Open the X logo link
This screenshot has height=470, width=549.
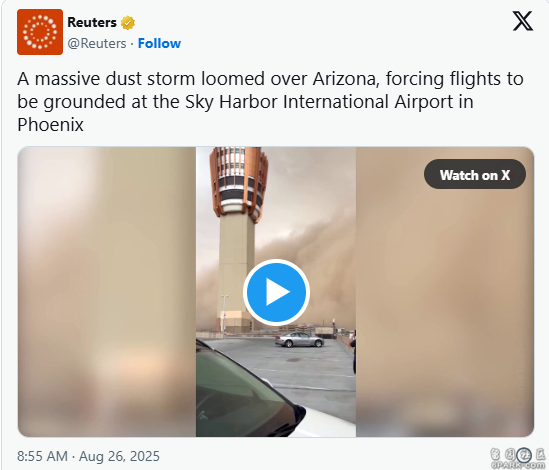(x=523, y=21)
